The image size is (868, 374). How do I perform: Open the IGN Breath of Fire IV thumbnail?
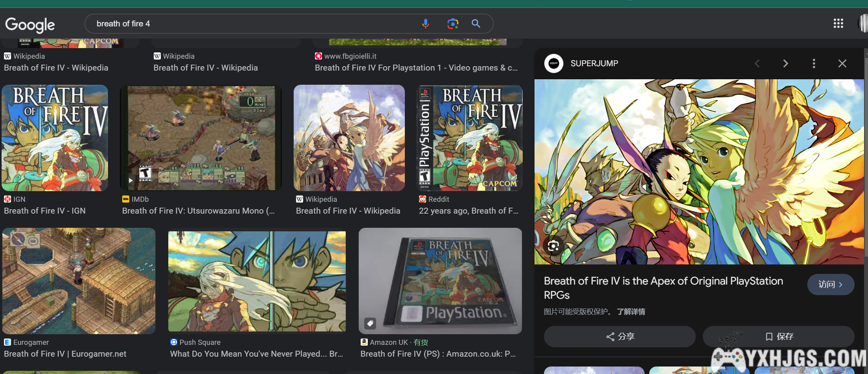pos(55,138)
